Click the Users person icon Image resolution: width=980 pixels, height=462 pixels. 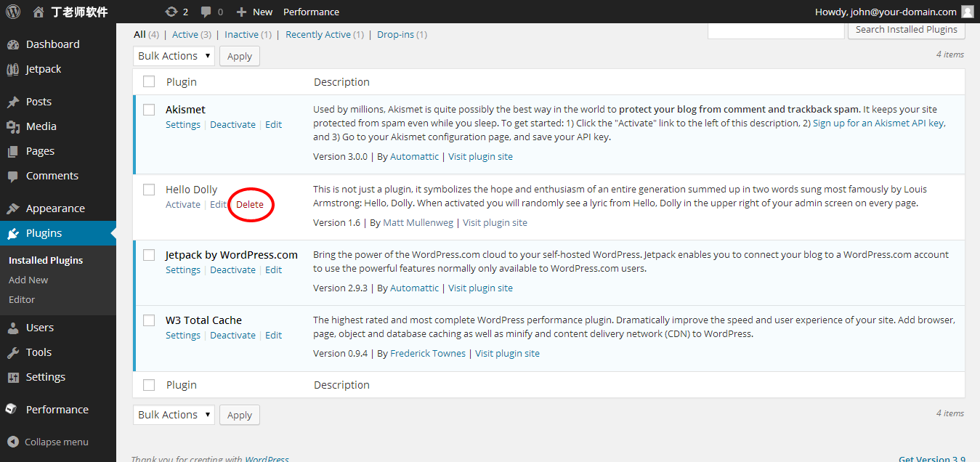click(12, 328)
